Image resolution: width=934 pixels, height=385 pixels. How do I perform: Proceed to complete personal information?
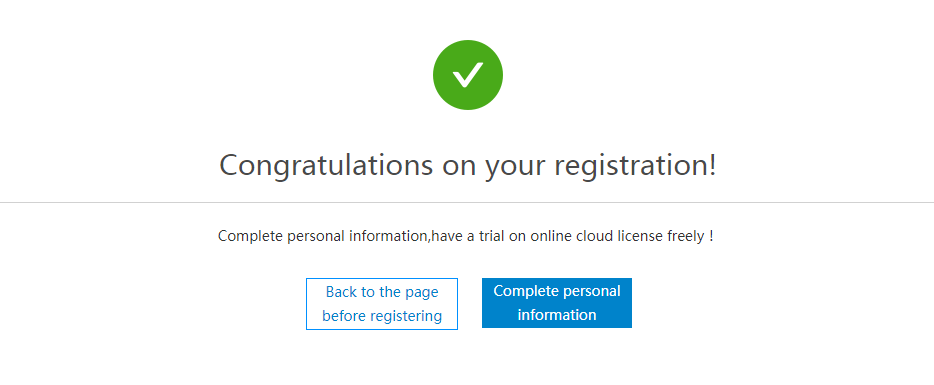pyautogui.click(x=556, y=303)
